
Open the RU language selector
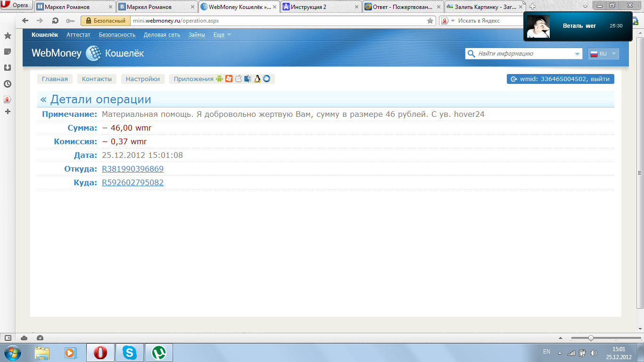603,54
